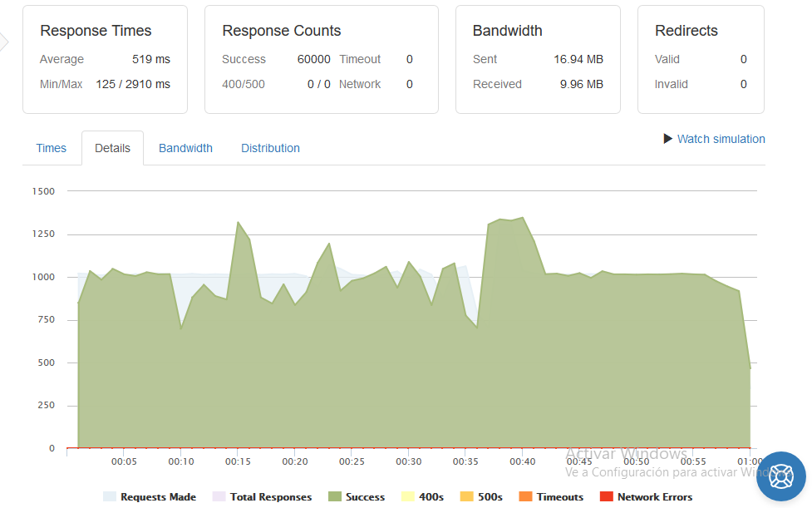Click the 1500 y-axis label

point(43,191)
